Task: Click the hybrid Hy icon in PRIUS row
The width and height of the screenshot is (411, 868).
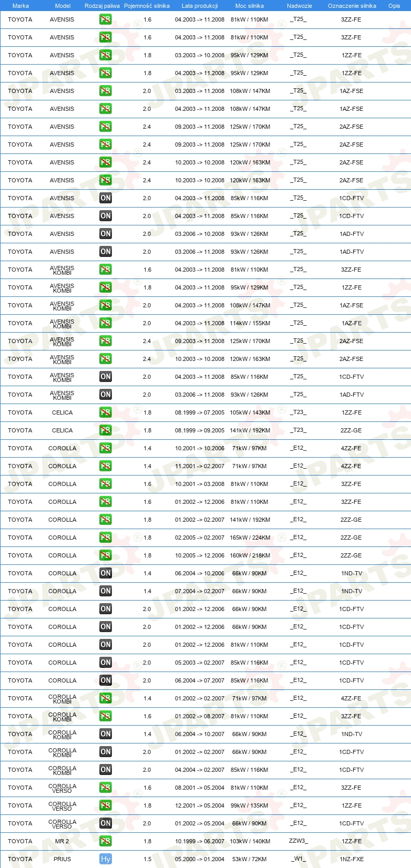Action: (x=106, y=859)
